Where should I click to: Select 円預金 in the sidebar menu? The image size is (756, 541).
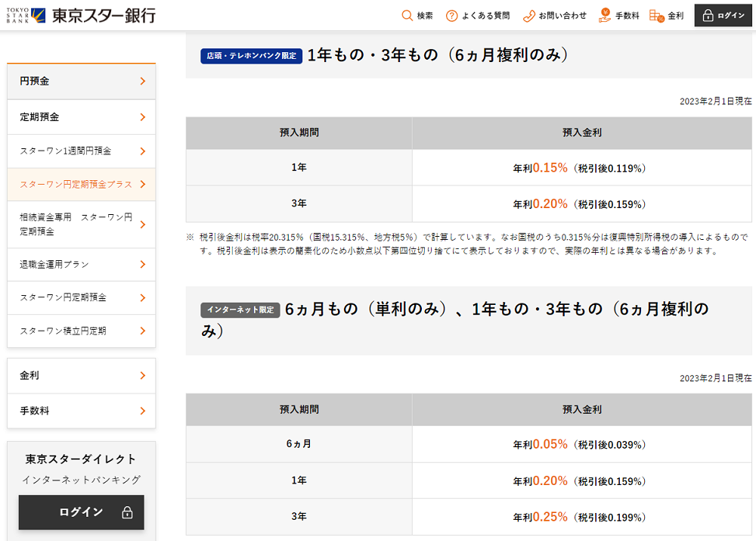[82, 81]
